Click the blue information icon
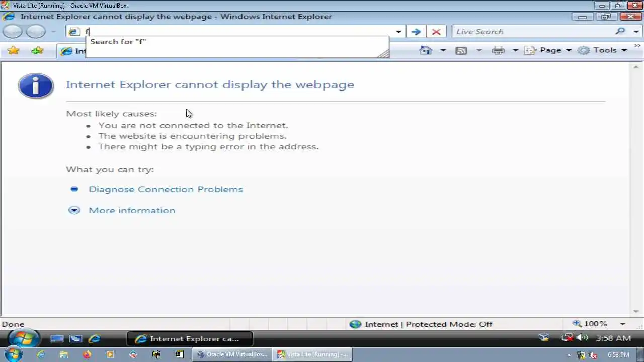 pyautogui.click(x=36, y=86)
